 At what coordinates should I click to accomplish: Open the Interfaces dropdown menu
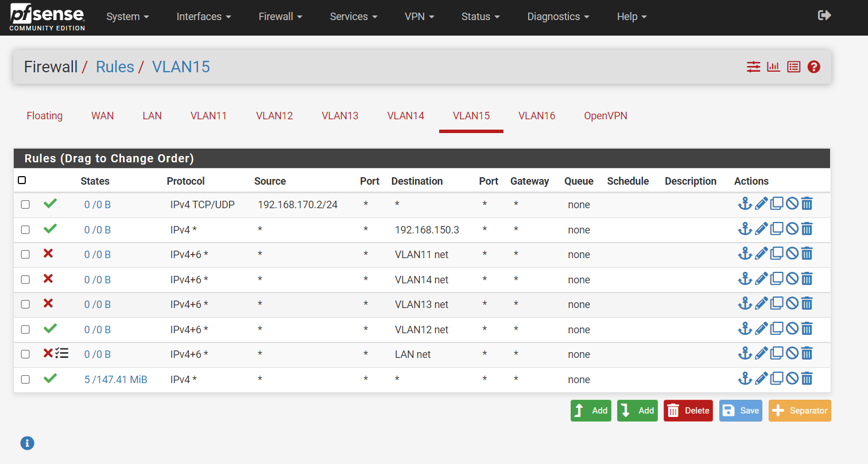[204, 17]
